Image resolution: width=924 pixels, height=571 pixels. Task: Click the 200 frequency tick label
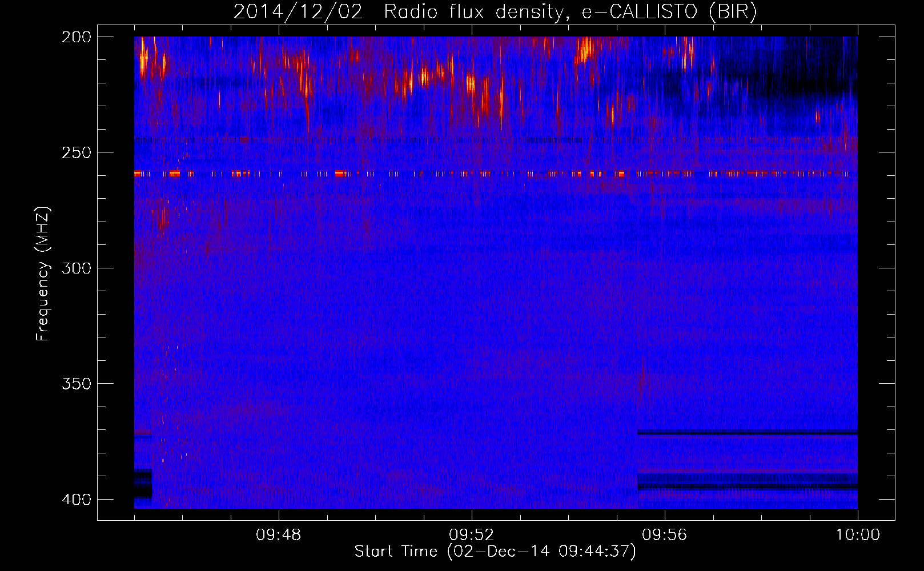point(77,37)
